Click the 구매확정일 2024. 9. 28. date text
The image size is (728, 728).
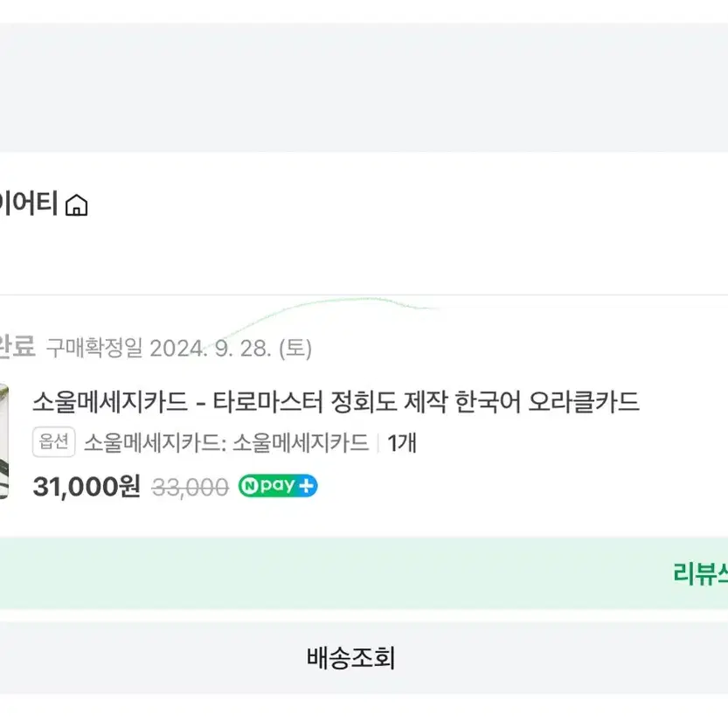pos(159,348)
